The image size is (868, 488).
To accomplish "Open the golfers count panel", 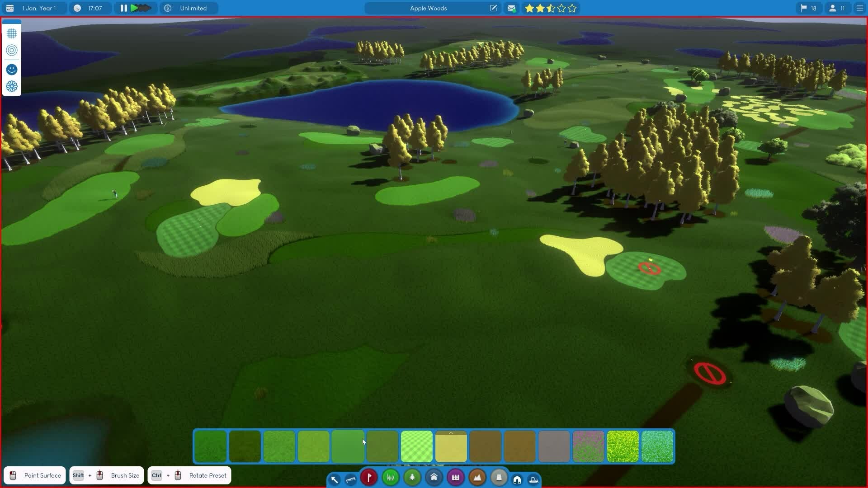I will tap(837, 8).
